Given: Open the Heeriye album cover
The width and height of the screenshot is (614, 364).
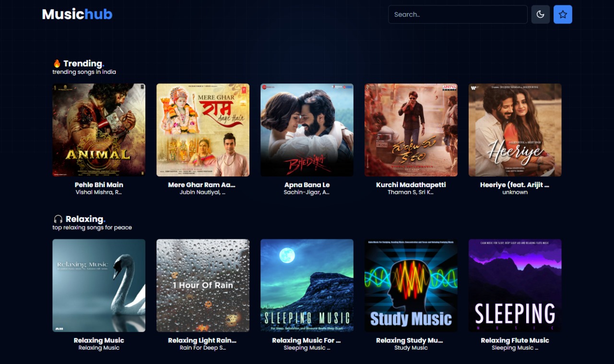Looking at the screenshot, I should [515, 130].
